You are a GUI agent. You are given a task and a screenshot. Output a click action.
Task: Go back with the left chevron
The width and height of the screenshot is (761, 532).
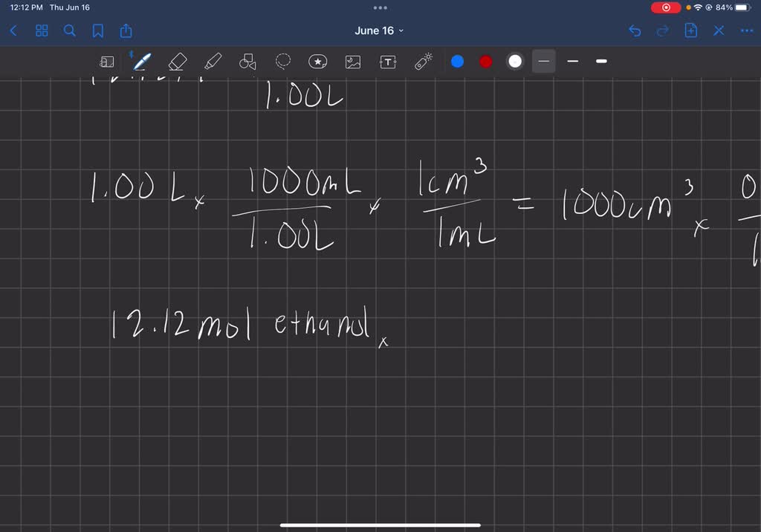pos(13,31)
